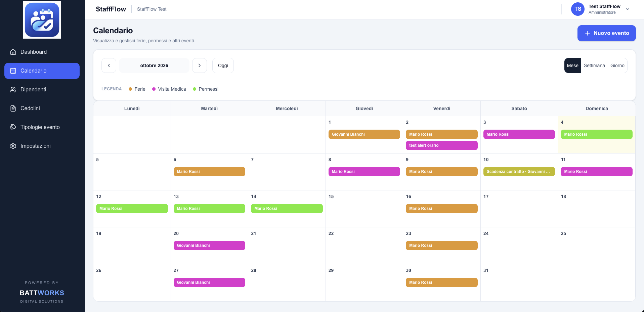Click the Calendario calendar icon
This screenshot has width=644, height=312.
coord(13,71)
